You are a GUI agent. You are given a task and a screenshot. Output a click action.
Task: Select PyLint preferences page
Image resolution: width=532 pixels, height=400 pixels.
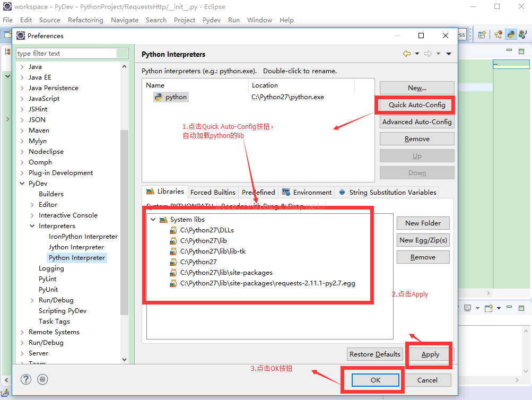[x=48, y=279]
